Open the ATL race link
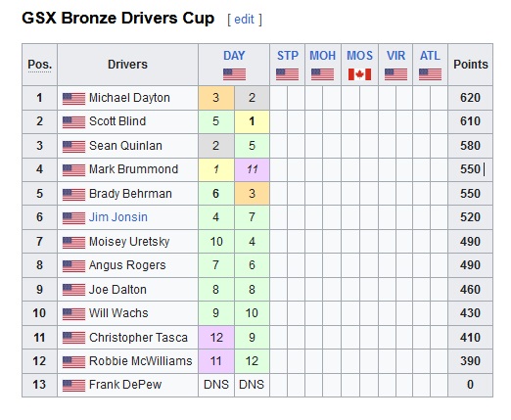 [430, 56]
